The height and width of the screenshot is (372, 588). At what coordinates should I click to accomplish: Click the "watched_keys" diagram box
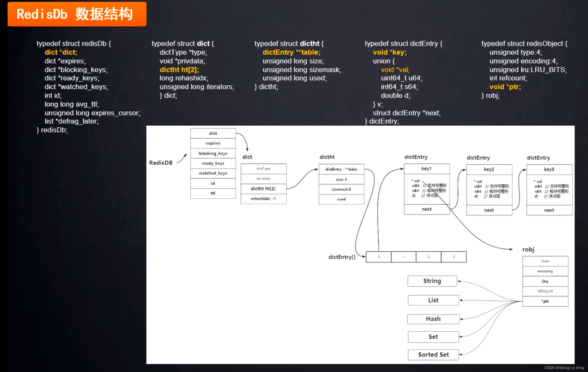(213, 173)
